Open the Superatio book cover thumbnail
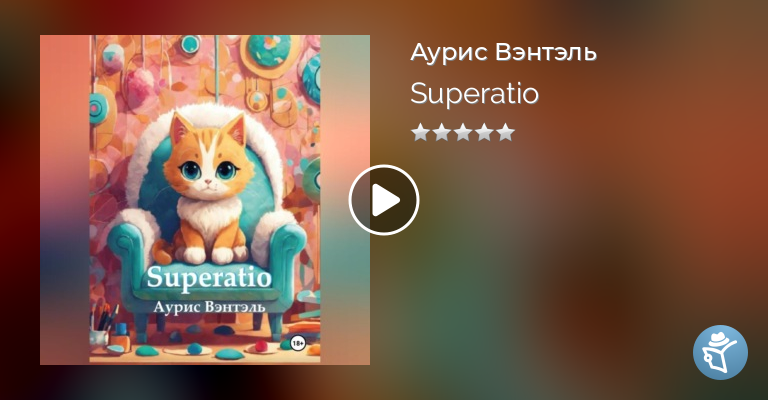768x400 pixels. [205, 200]
